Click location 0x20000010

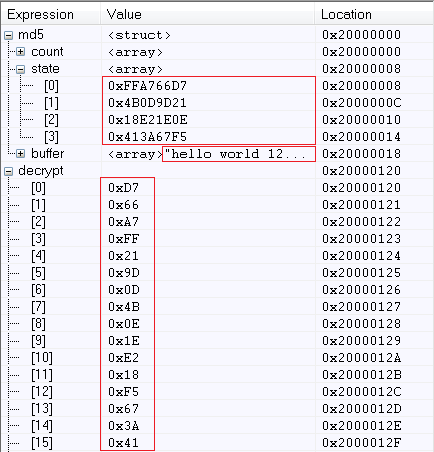pyautogui.click(x=361, y=120)
